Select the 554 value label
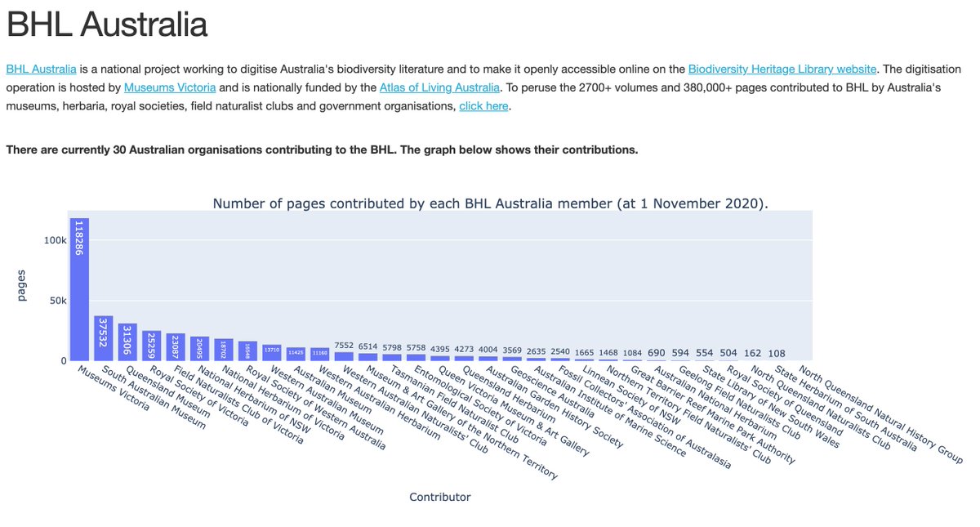The image size is (980, 527). tap(706, 353)
